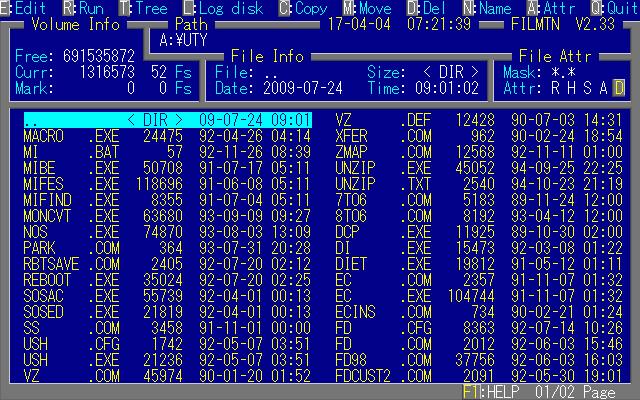The height and width of the screenshot is (400, 640).
Task: Toggle the highlighted D attribute flag
Action: click(x=619, y=88)
